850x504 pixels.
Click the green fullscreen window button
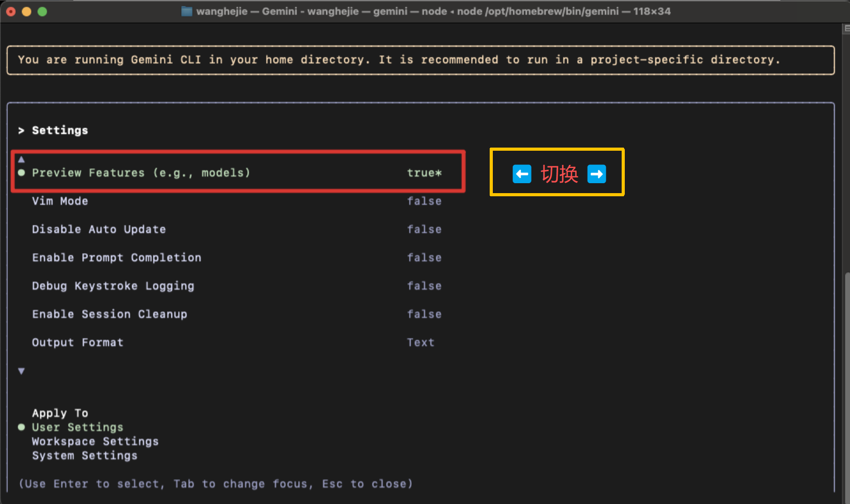click(x=42, y=12)
